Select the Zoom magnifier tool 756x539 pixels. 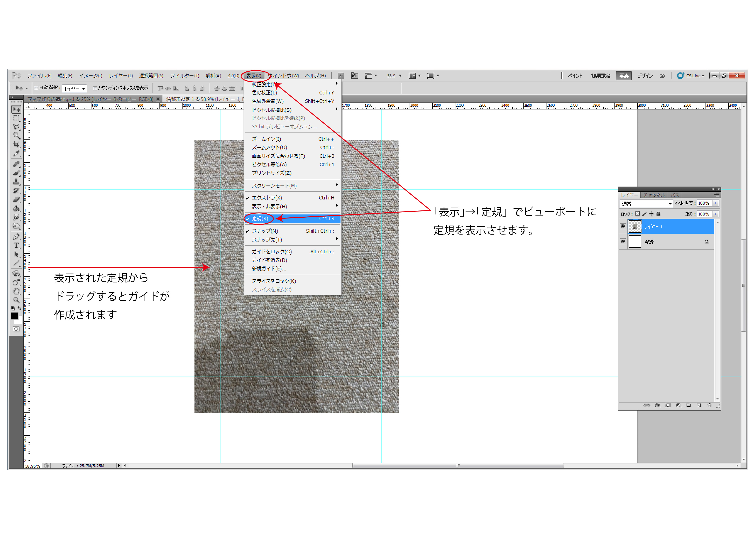click(16, 300)
